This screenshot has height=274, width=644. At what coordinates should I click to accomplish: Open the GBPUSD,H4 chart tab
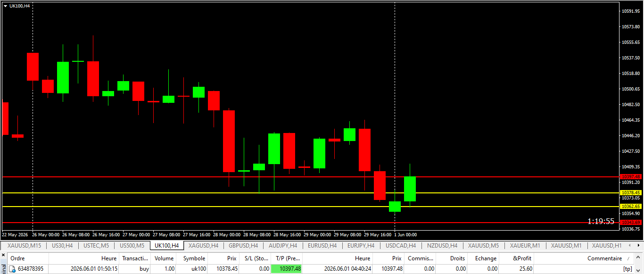click(243, 245)
